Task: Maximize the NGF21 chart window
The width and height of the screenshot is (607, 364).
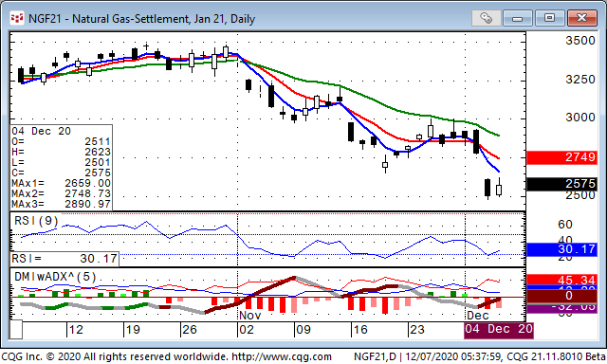Action: point(549,18)
